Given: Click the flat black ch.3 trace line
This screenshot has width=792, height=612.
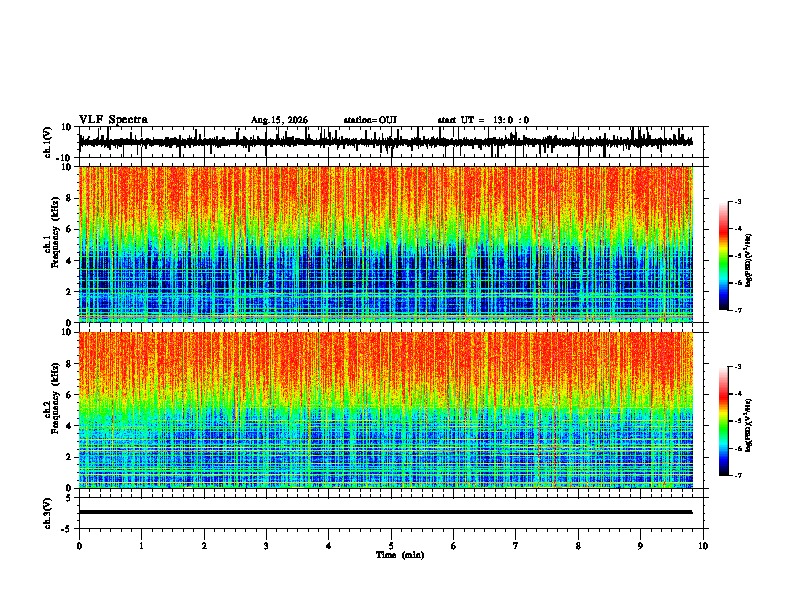Looking at the screenshot, I should click(385, 512).
